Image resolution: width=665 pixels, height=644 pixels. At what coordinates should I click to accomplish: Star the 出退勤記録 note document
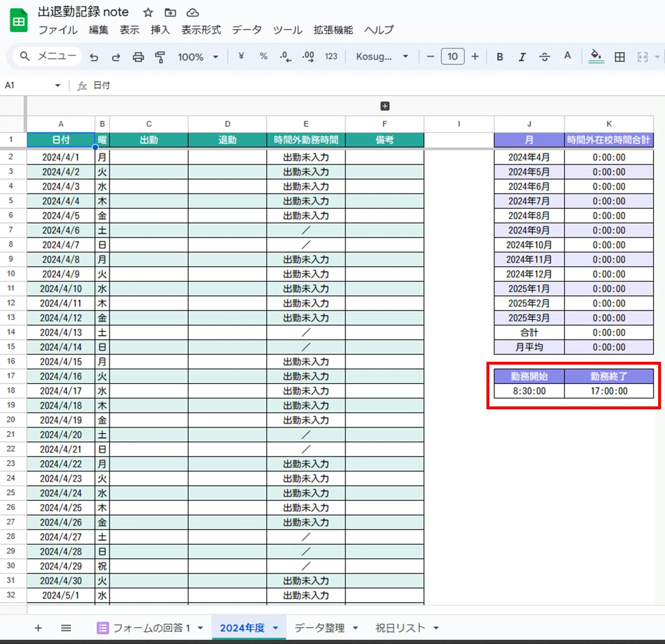pos(148,13)
